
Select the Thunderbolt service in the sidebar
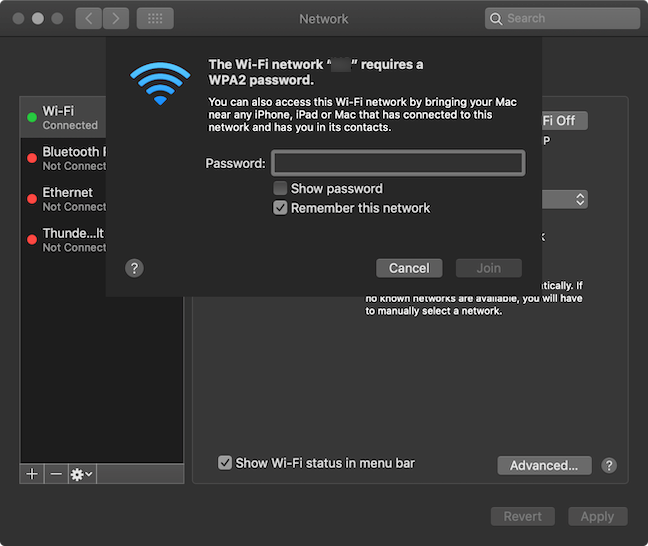[x=63, y=240]
